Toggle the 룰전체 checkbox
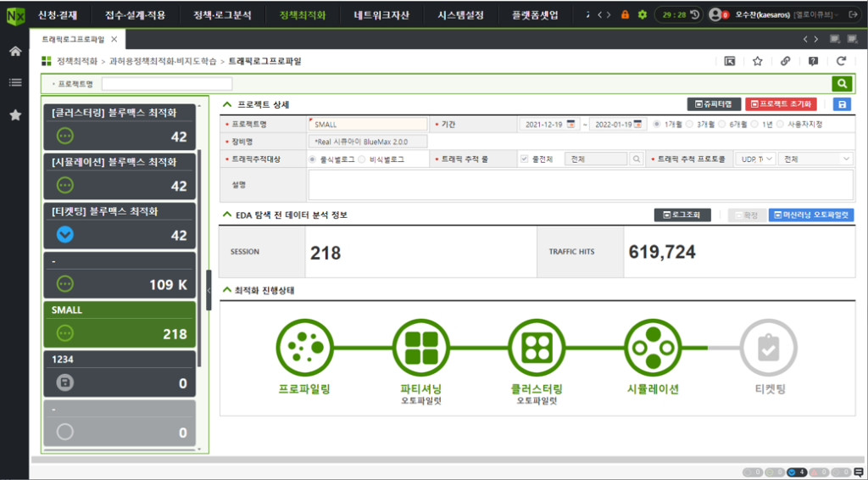 pyautogui.click(x=524, y=159)
